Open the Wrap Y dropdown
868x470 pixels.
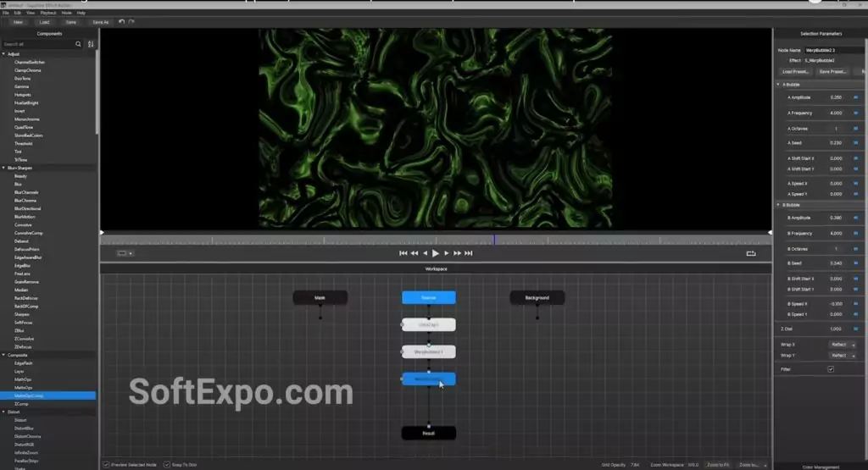843,356
